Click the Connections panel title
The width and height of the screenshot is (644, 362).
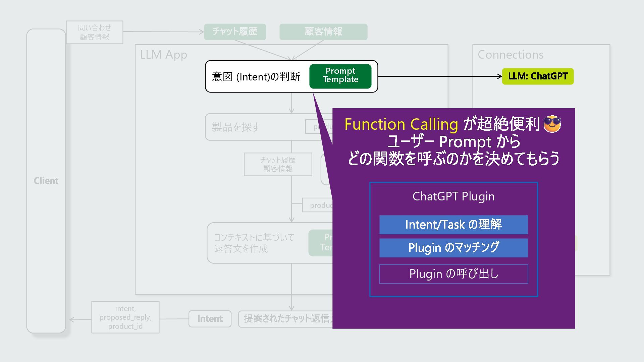click(x=510, y=55)
